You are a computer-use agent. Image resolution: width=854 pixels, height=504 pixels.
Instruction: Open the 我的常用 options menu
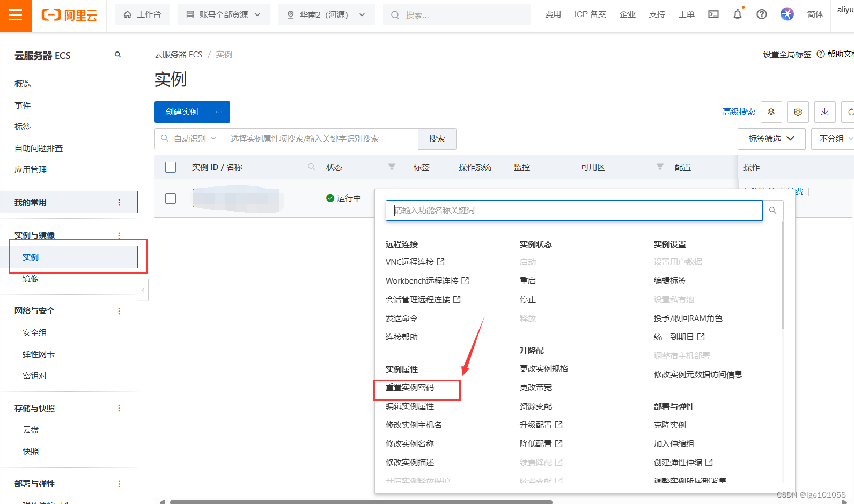point(119,203)
